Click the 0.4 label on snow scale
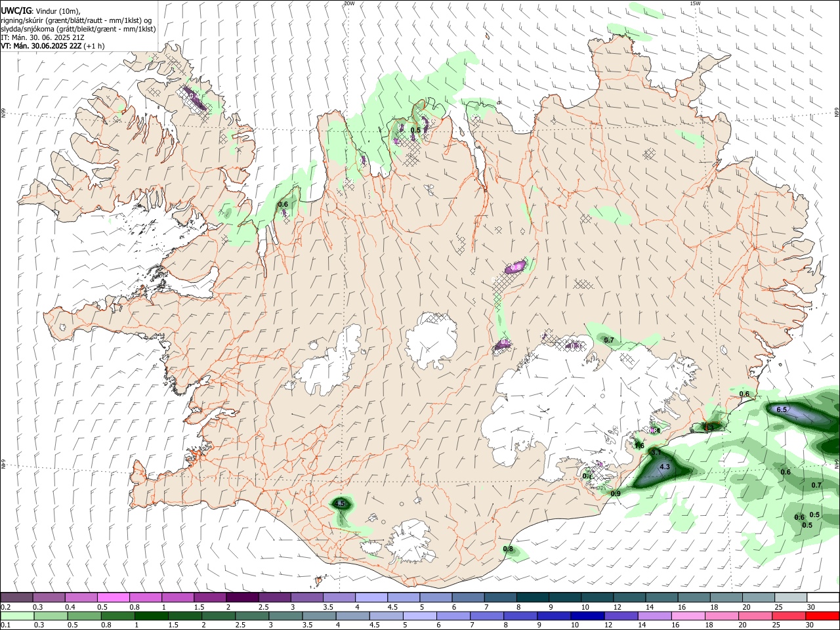840x630 pixels. click(70, 607)
